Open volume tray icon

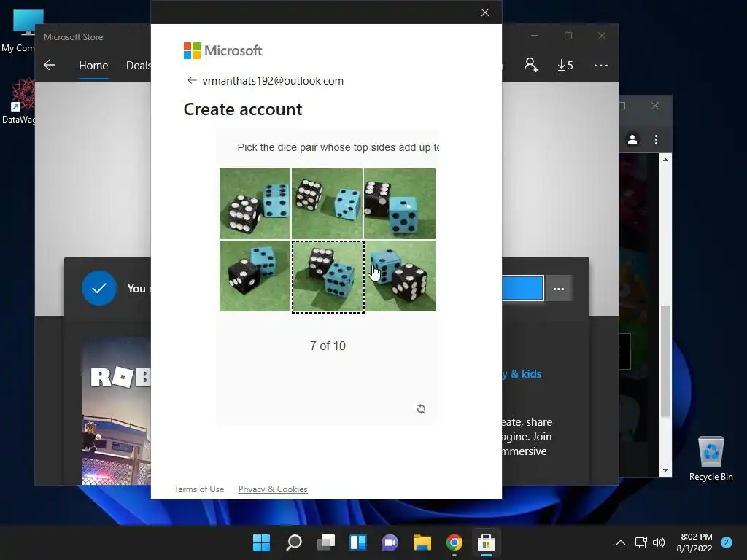coord(659,542)
